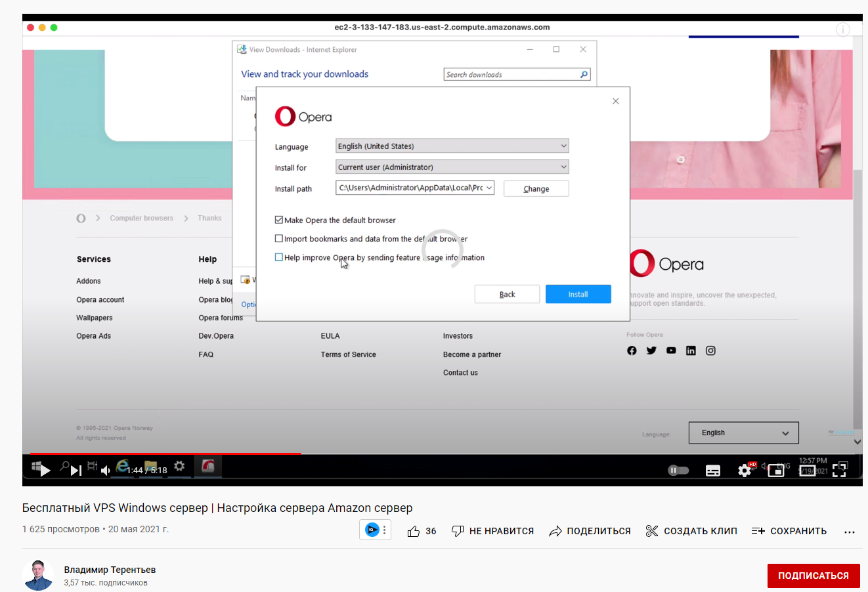Click the blue Install button
Image resolution: width=868 pixels, height=592 pixels.
[578, 294]
